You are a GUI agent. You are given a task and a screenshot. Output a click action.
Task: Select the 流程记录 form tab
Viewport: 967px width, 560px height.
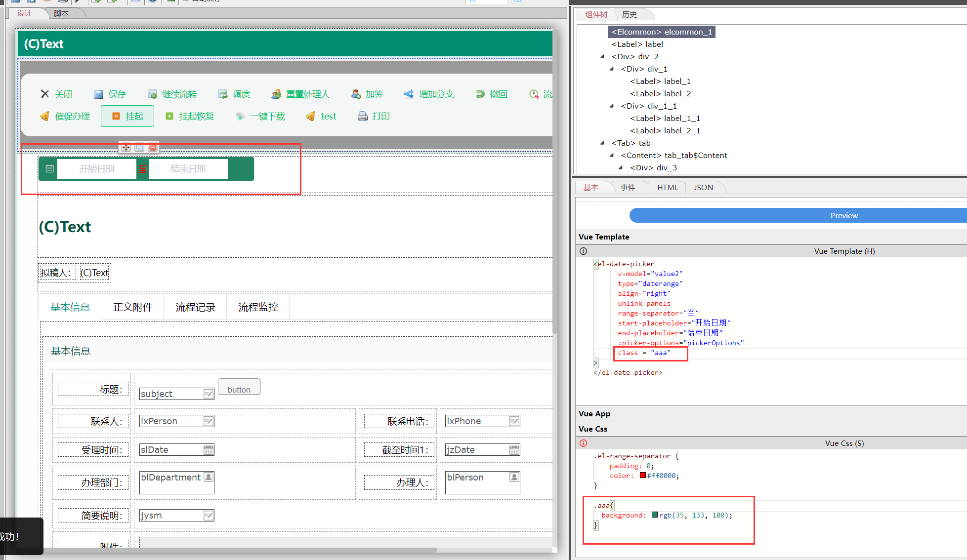195,307
